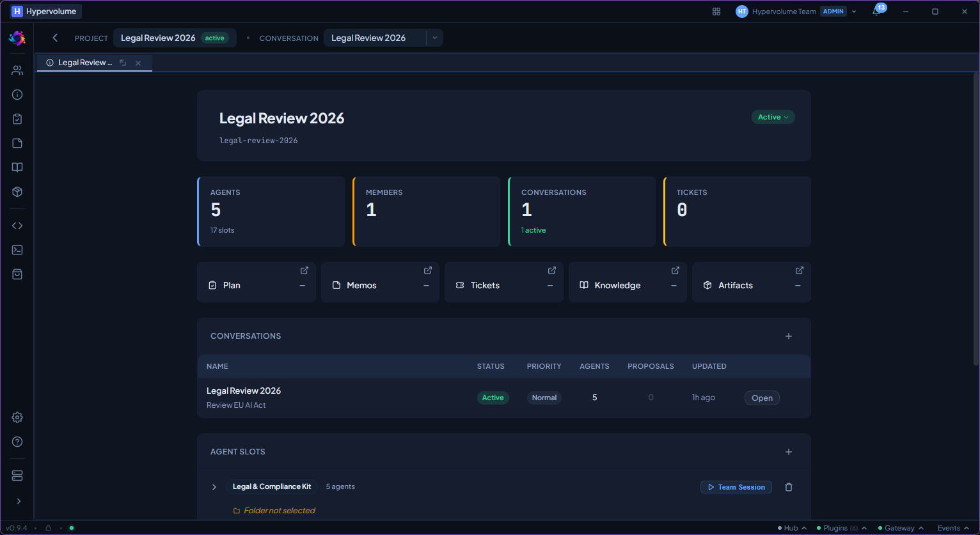Click the Tickets stat card showing 0
Viewport: 980px width, 535px height.
coord(738,212)
